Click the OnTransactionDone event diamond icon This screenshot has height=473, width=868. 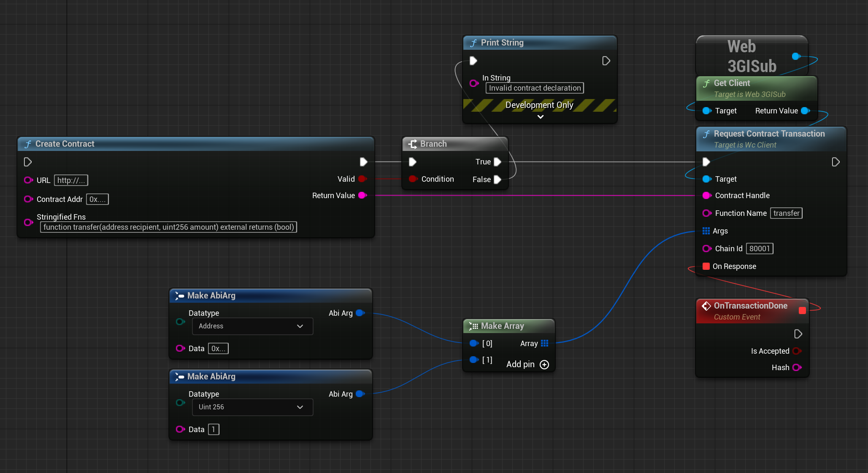point(706,306)
